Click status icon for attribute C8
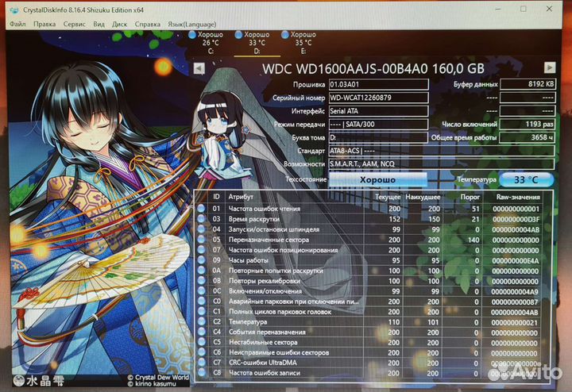 tap(201, 373)
